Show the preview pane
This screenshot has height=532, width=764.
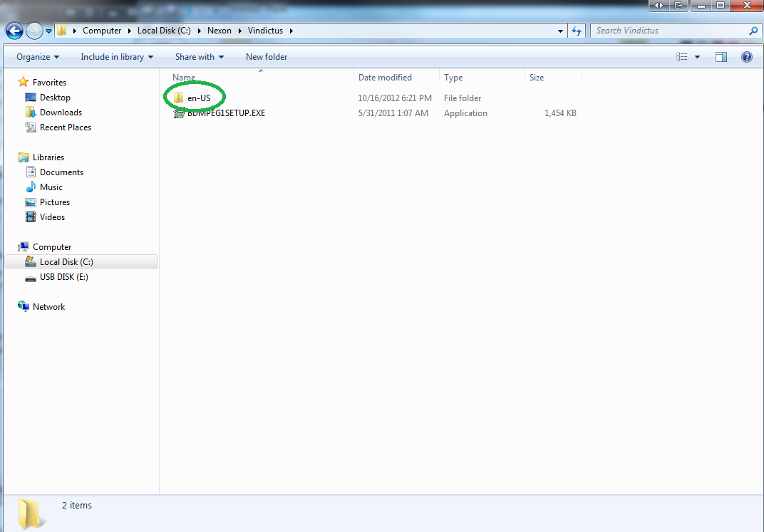coord(721,57)
